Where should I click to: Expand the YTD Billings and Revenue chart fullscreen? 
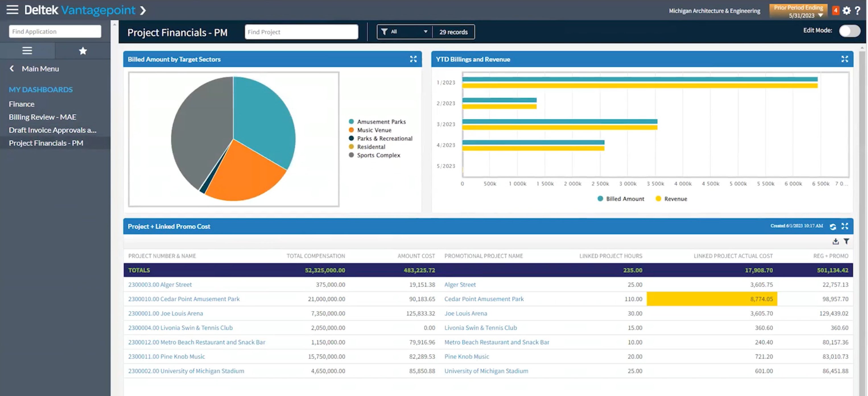click(845, 59)
